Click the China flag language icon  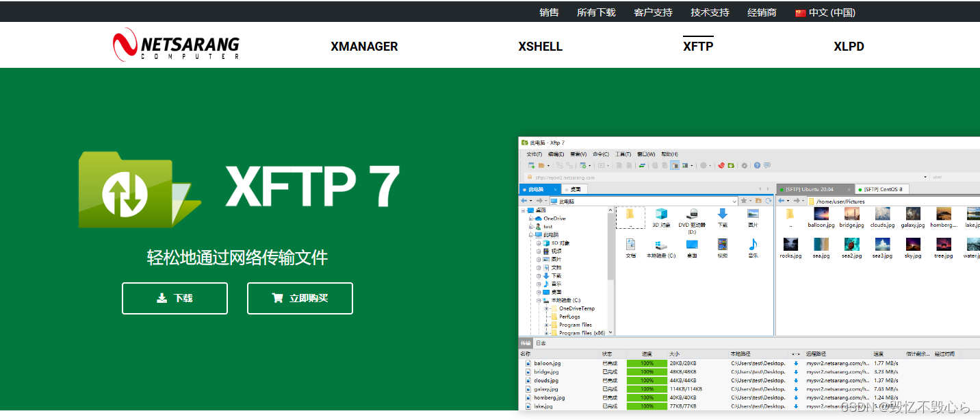tap(800, 12)
